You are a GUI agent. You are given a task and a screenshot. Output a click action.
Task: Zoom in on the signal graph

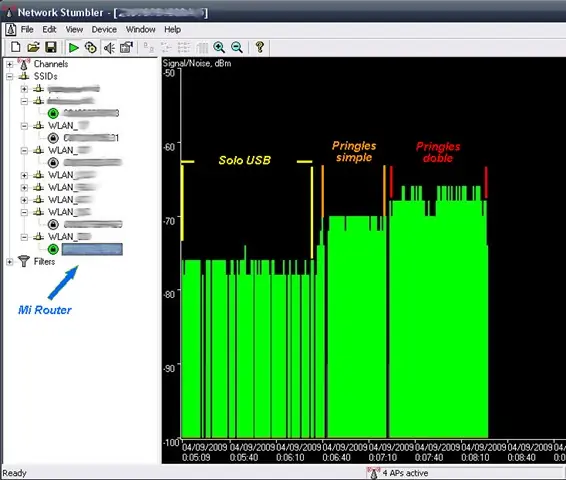[x=219, y=47]
